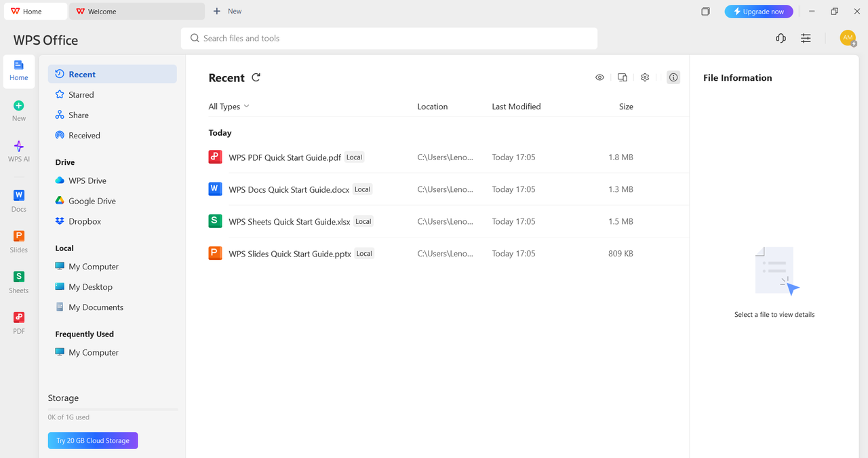Viewport: 868px width, 458px height.
Task: Refresh the Recent file list
Action: click(256, 77)
